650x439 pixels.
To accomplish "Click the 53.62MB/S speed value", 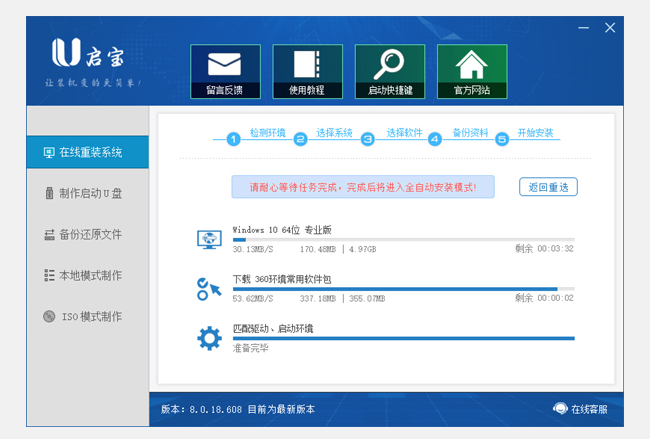I will [253, 298].
